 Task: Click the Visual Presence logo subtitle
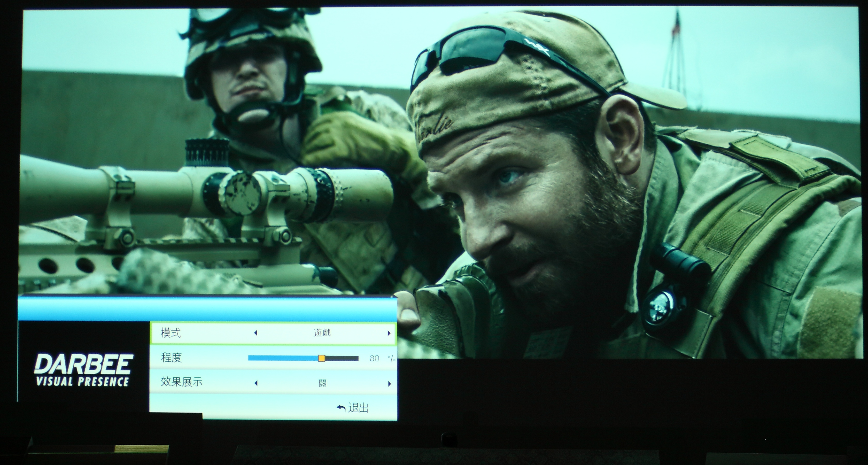82,382
